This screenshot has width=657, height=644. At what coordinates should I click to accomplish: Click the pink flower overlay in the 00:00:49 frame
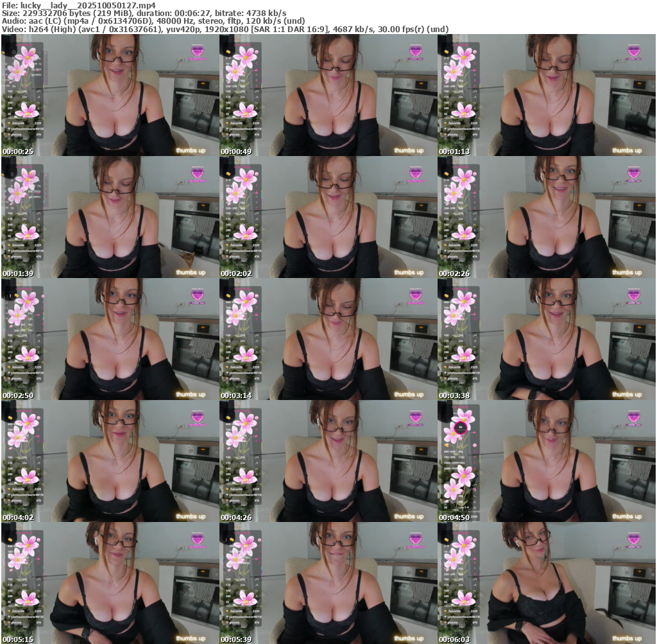(245, 58)
